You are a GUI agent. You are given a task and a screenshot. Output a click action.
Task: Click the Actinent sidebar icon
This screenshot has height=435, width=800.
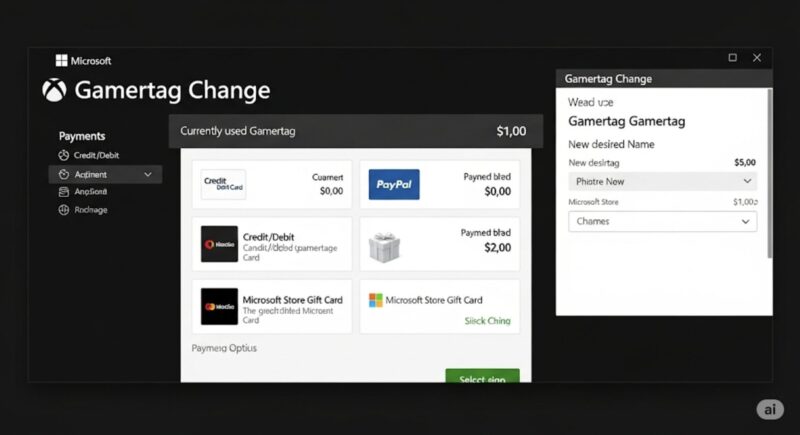click(x=63, y=174)
